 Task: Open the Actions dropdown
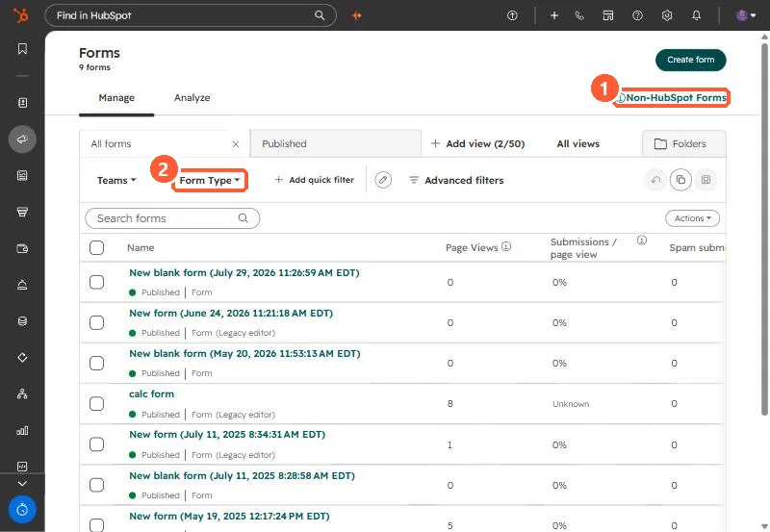692,218
